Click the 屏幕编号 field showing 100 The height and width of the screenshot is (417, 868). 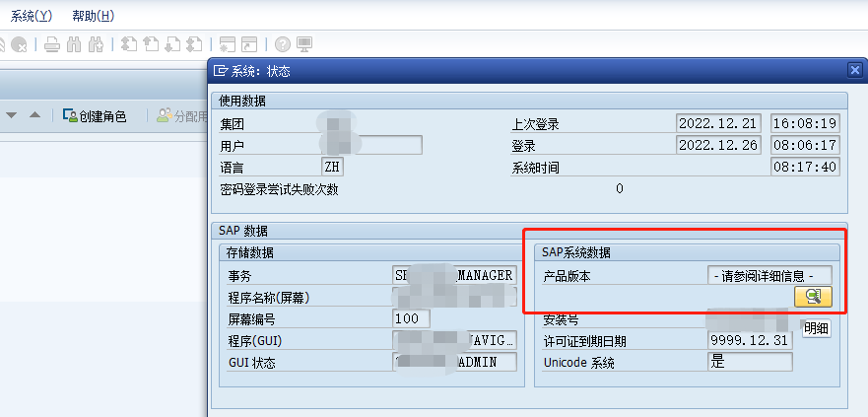tap(411, 318)
